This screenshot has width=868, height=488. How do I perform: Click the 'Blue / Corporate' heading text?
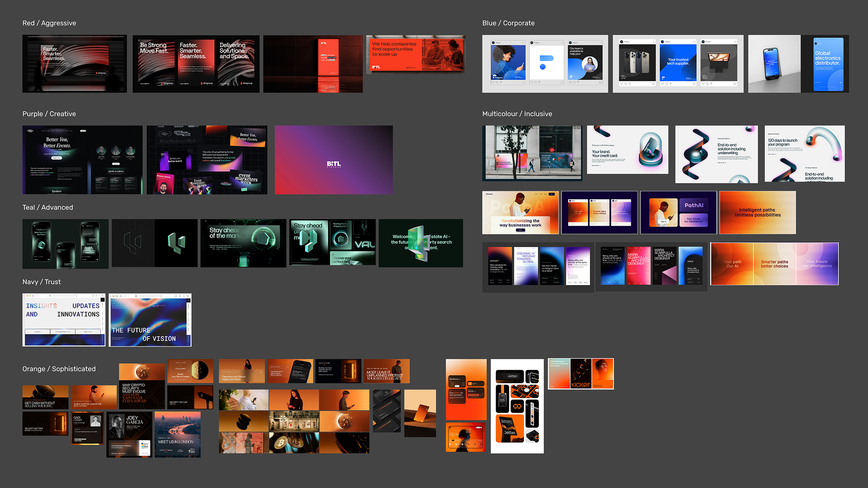click(x=508, y=23)
